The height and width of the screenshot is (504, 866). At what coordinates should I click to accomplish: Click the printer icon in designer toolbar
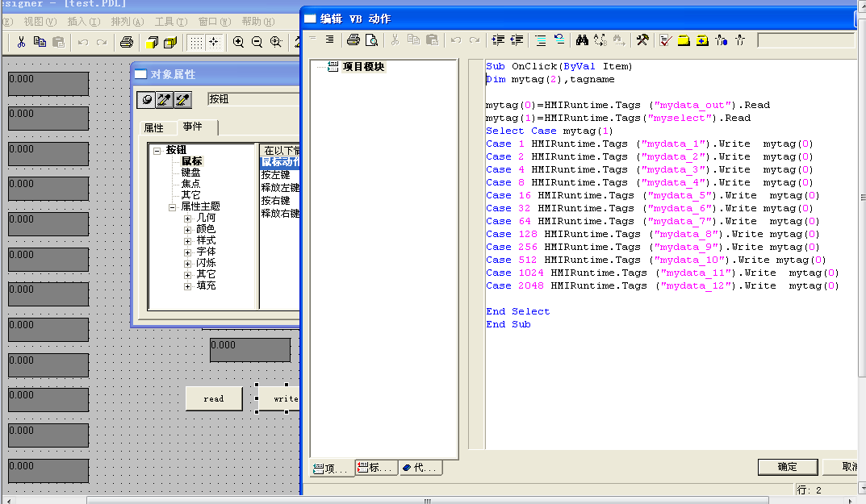[x=126, y=42]
